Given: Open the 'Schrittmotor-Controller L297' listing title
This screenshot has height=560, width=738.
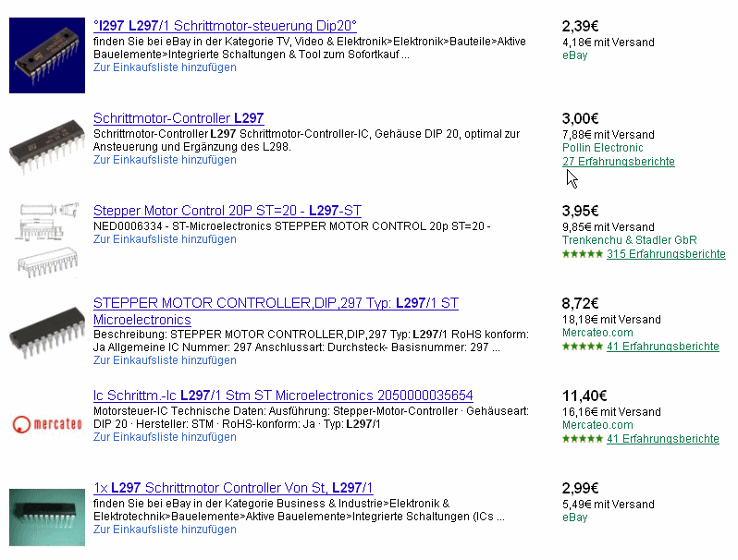Looking at the screenshot, I should (x=178, y=118).
